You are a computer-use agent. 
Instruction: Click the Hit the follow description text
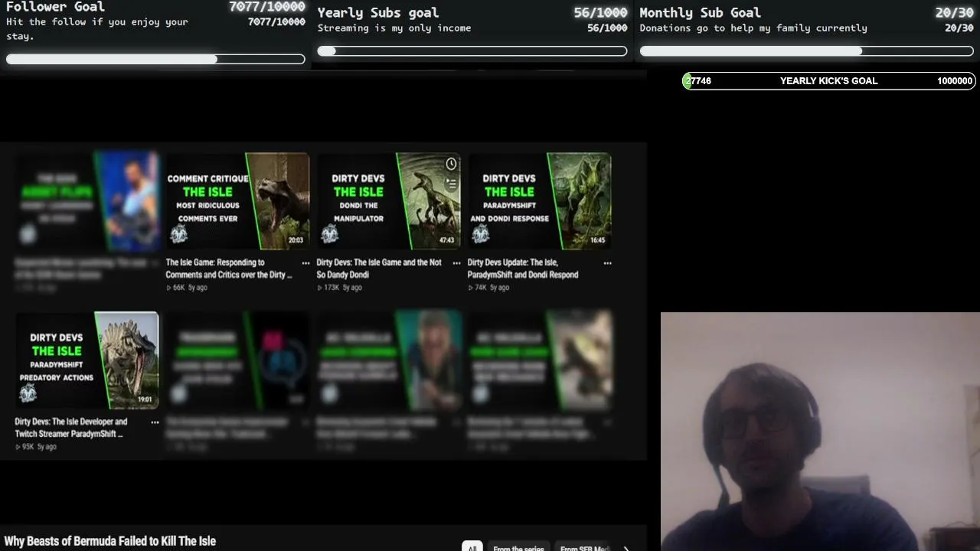[97, 29]
